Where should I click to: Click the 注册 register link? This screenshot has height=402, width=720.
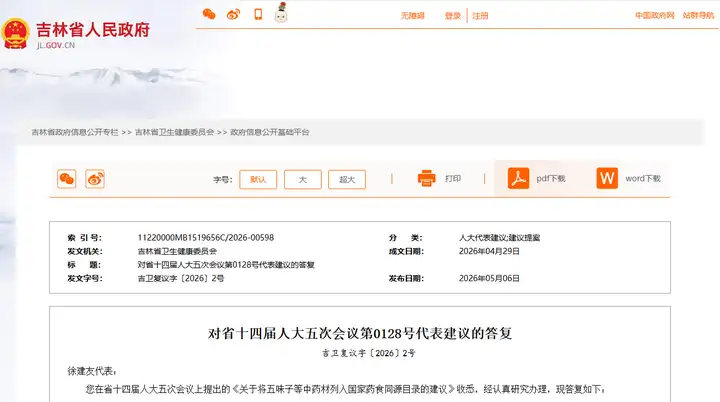(480, 16)
